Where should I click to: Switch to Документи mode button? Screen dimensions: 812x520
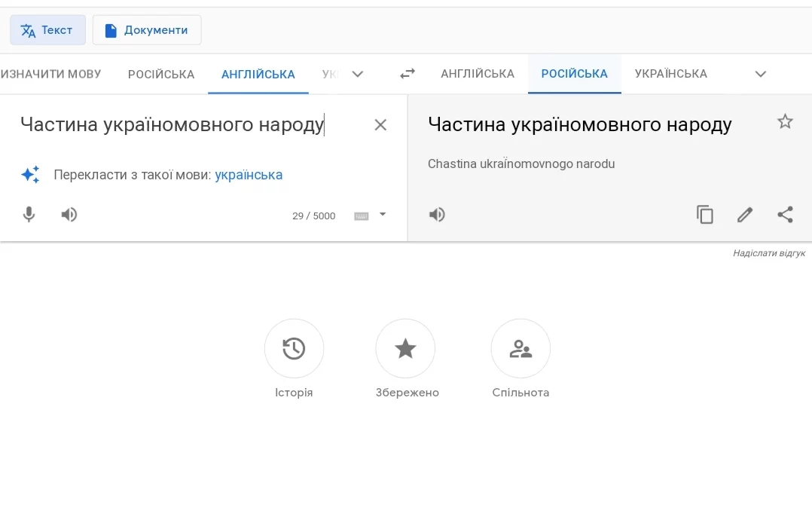click(x=147, y=30)
